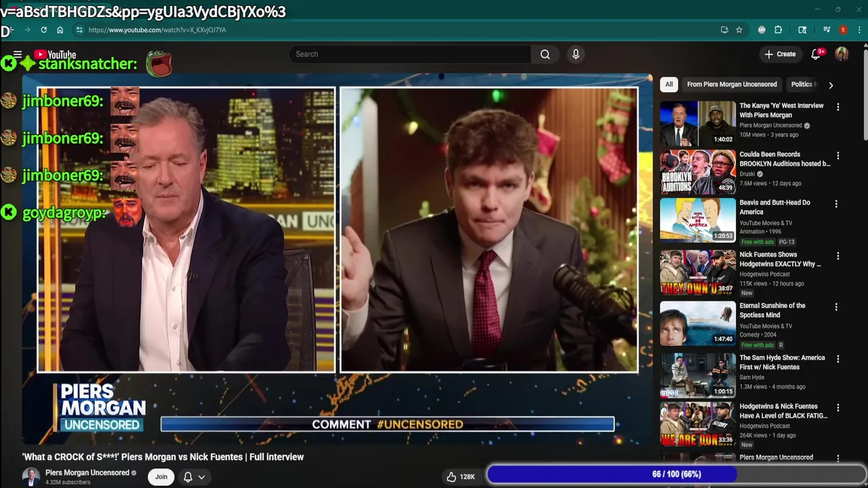The width and height of the screenshot is (868, 488).
Task: Open options for BLACK FATIGUE Hodgetwins video
Action: click(837, 408)
